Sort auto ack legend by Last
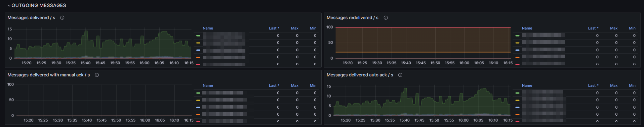 coord(593,85)
